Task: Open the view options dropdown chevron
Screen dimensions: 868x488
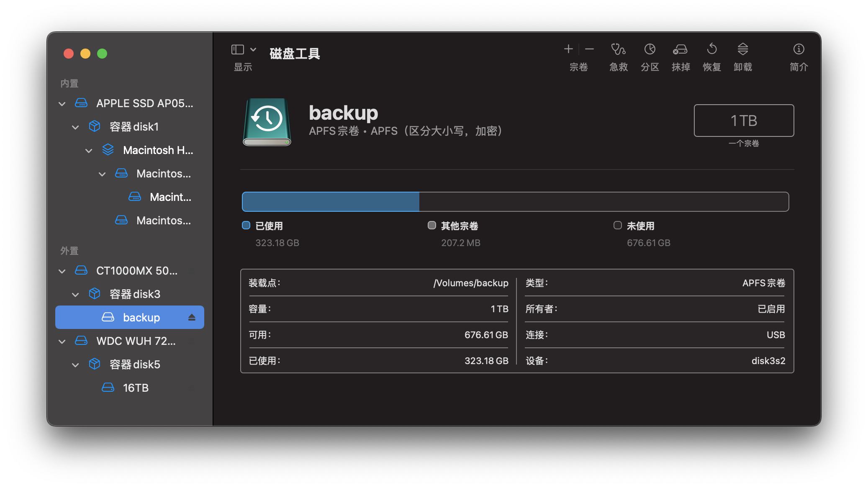Action: (253, 49)
